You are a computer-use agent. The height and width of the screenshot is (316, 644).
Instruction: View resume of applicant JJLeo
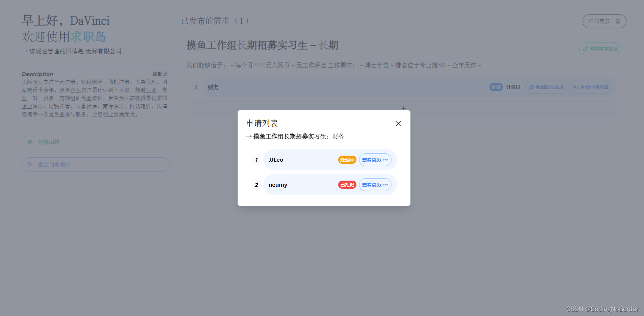coord(375,160)
